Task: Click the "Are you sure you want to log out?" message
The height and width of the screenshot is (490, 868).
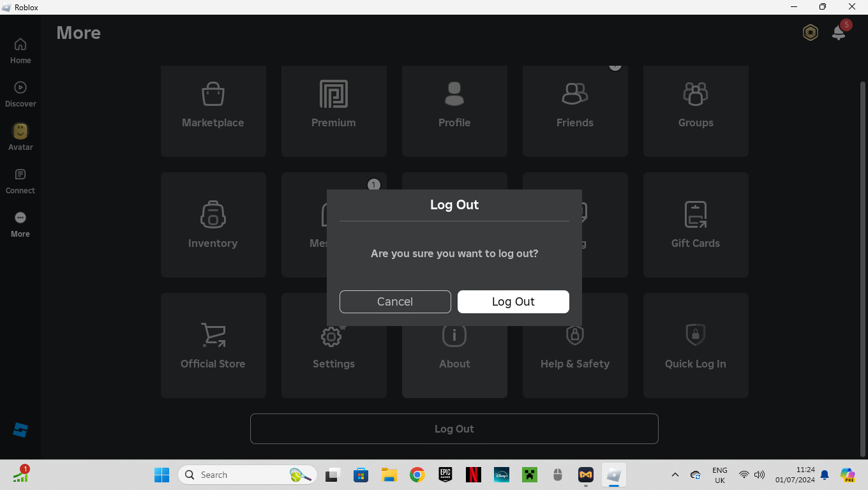Action: (x=454, y=253)
